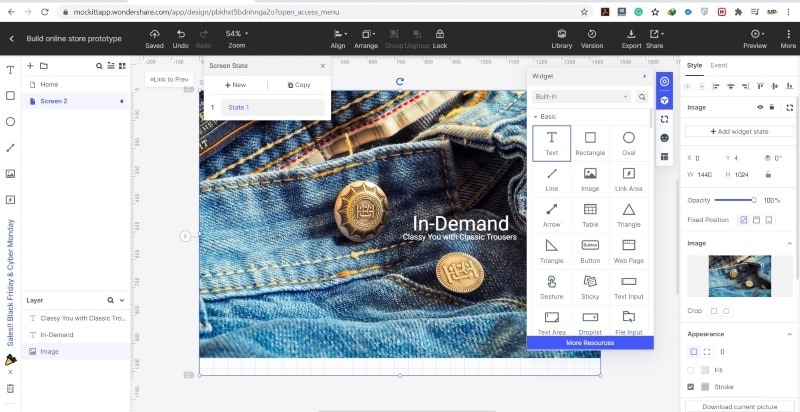Switch to the Event tab

click(718, 66)
